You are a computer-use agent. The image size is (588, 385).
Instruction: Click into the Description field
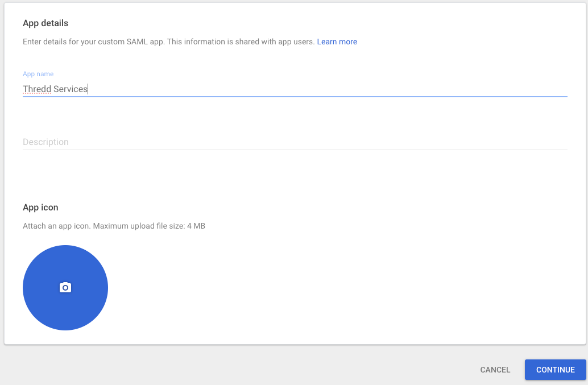coord(295,142)
